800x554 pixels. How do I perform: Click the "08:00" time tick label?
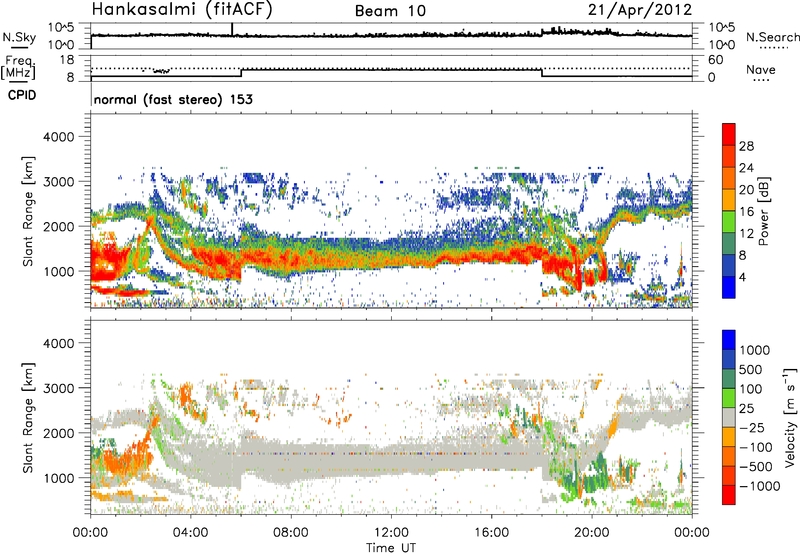291,533
